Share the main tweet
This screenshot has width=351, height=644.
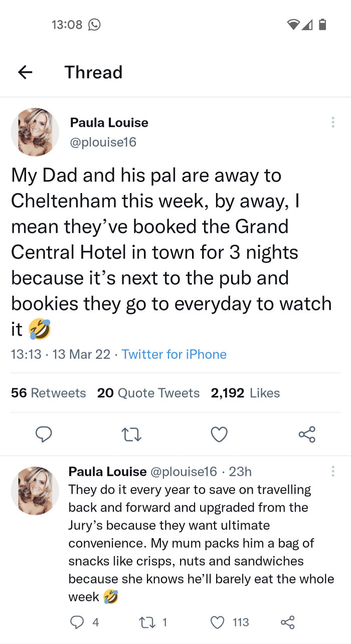(307, 434)
